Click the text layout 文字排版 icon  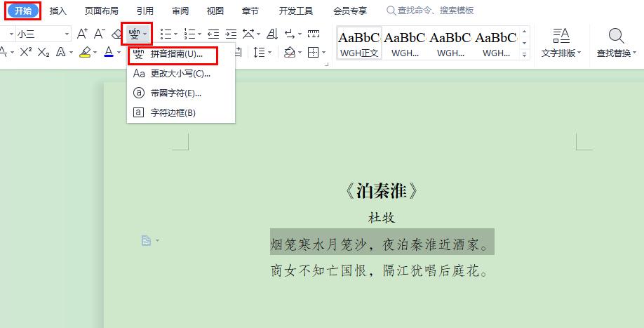[561, 35]
